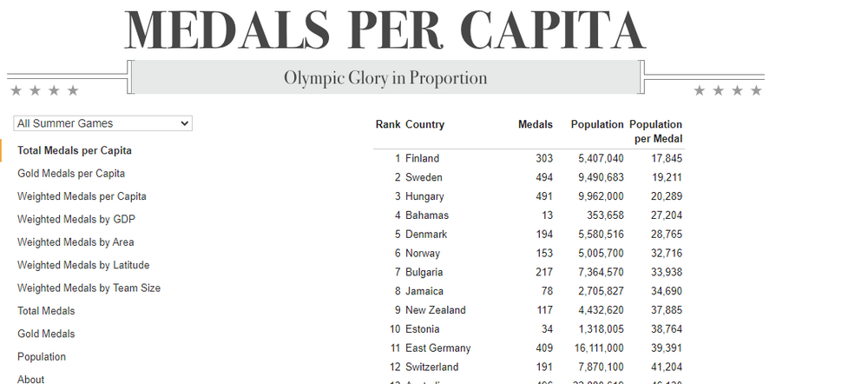Show the Total Medals ranking
The width and height of the screenshot is (868, 384).
(46, 311)
